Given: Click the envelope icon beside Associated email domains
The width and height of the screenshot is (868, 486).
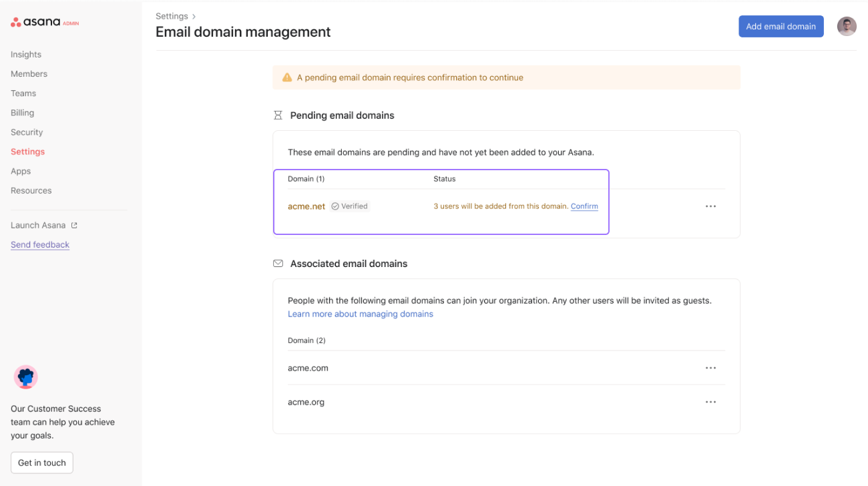Looking at the screenshot, I should (x=278, y=264).
